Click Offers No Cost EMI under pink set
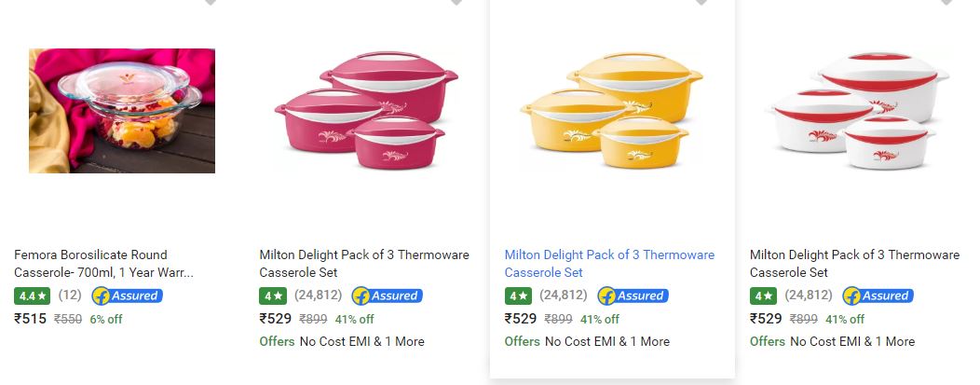 coord(342,341)
